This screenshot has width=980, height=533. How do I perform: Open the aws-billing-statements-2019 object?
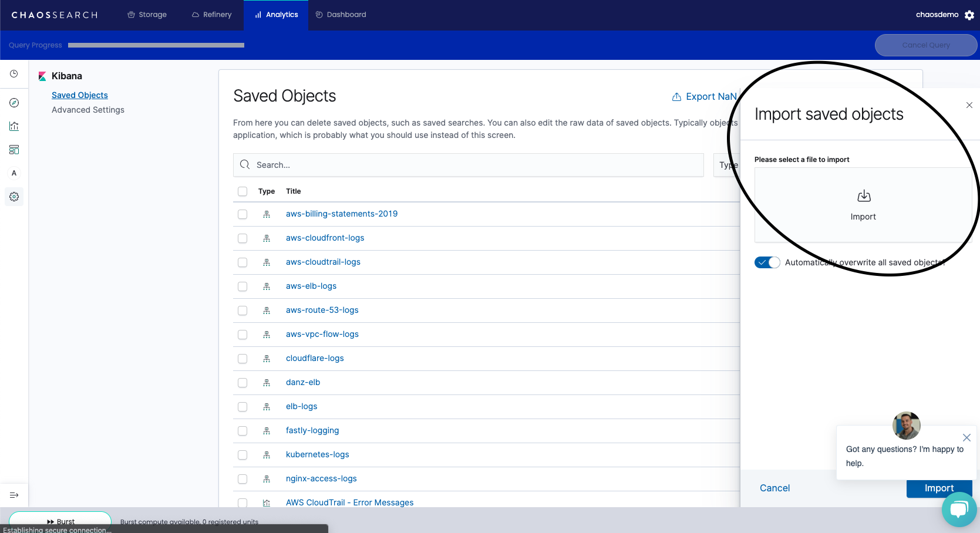click(x=342, y=214)
